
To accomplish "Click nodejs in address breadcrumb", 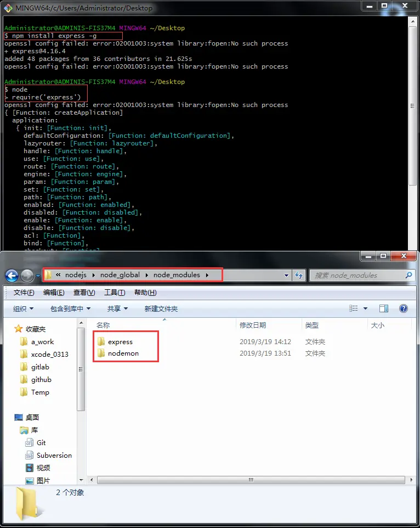I will pyautogui.click(x=76, y=275).
